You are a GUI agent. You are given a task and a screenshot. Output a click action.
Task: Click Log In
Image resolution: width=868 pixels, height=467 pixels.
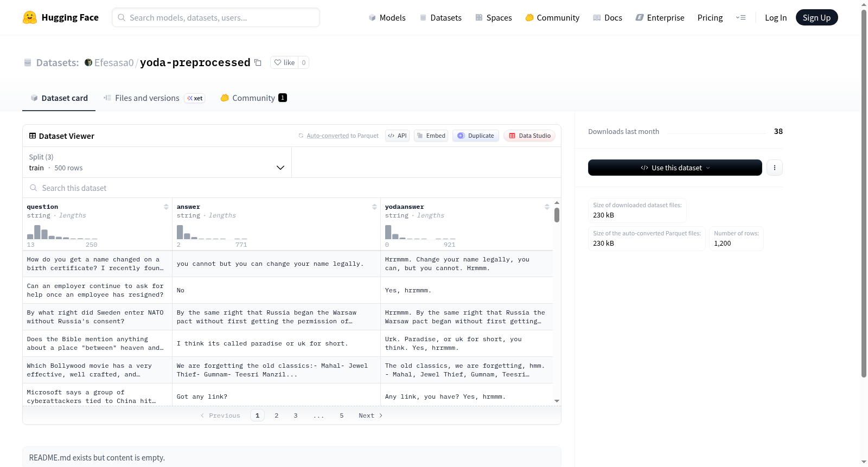pyautogui.click(x=776, y=17)
